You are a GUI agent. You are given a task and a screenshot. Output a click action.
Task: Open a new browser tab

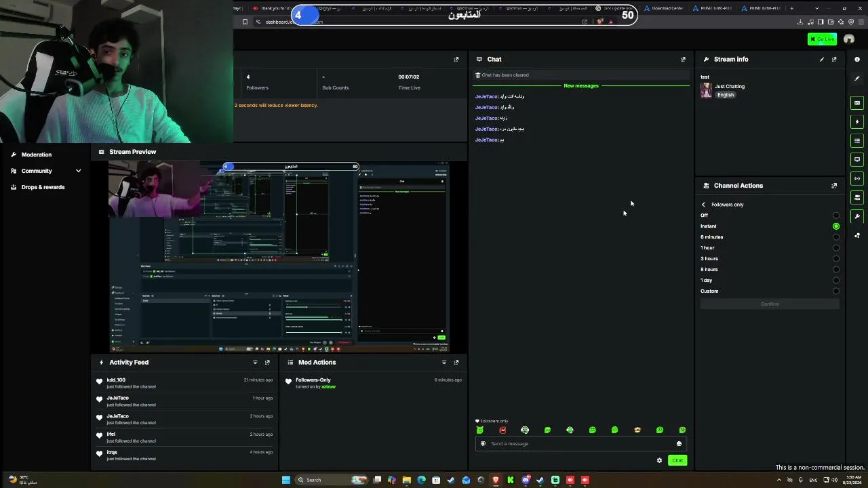[x=791, y=8]
